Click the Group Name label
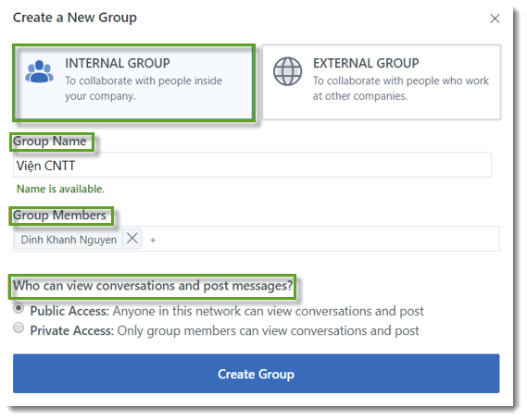This screenshot has height=420, width=527. pyautogui.click(x=49, y=141)
